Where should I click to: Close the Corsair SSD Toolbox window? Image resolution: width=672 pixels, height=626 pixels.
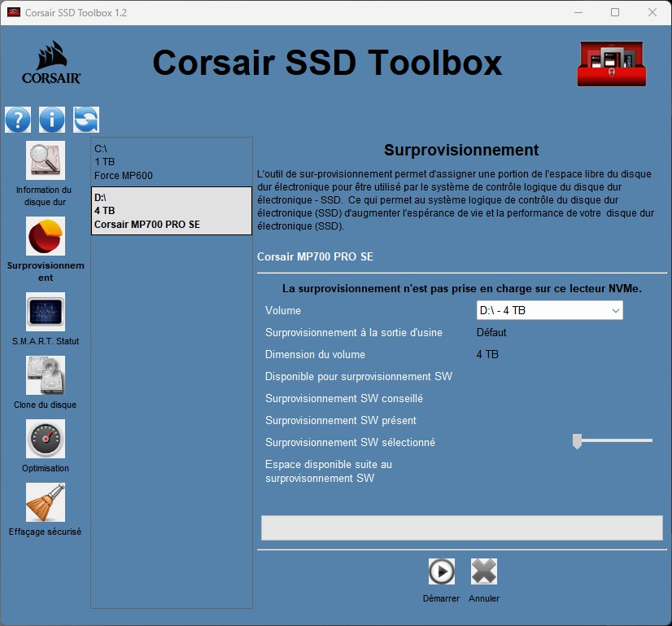point(652,12)
